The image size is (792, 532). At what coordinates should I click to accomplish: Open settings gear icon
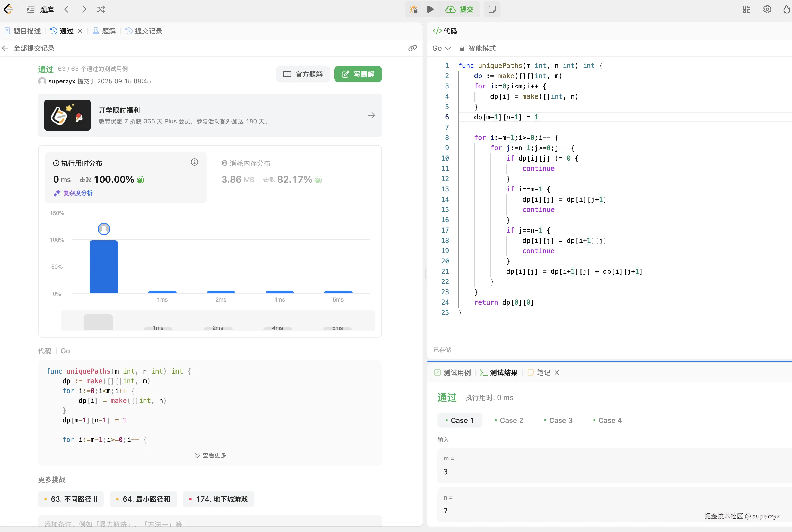(x=767, y=9)
